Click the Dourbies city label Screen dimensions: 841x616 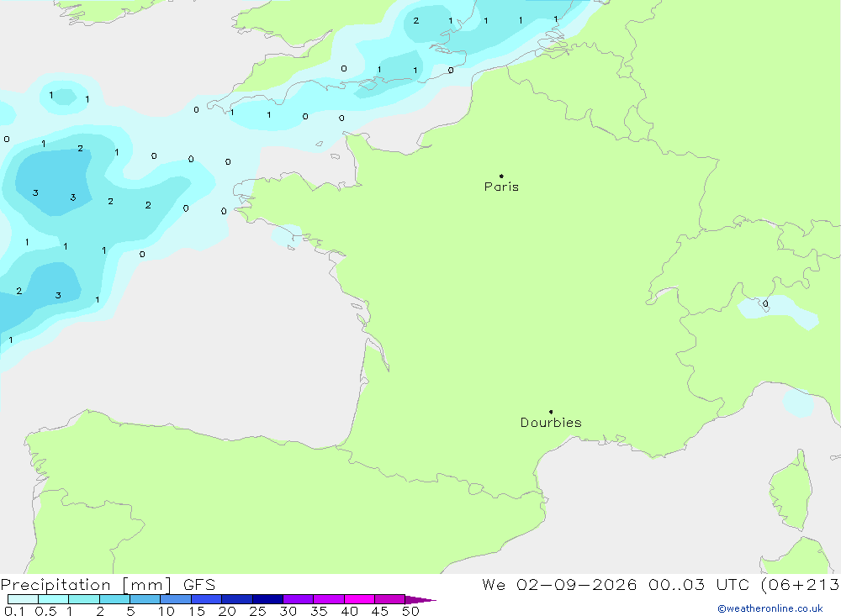click(x=551, y=423)
